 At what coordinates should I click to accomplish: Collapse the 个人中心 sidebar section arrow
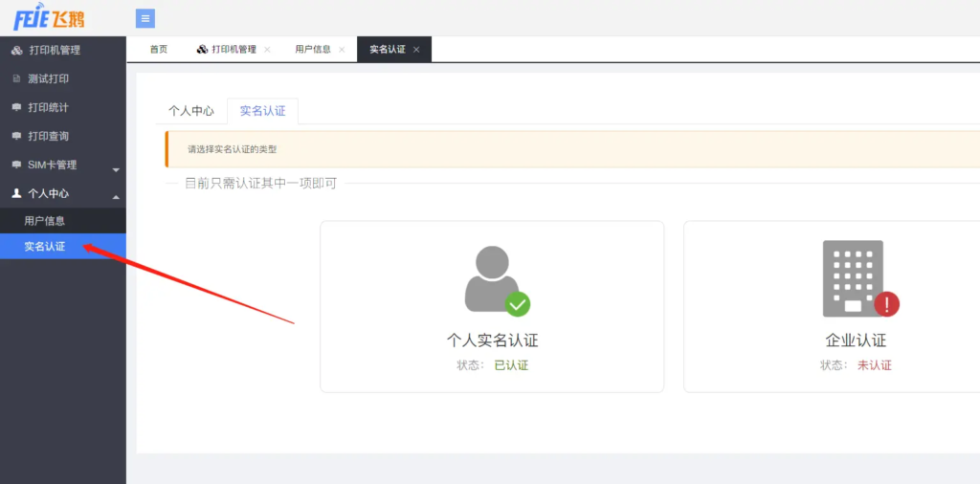116,197
